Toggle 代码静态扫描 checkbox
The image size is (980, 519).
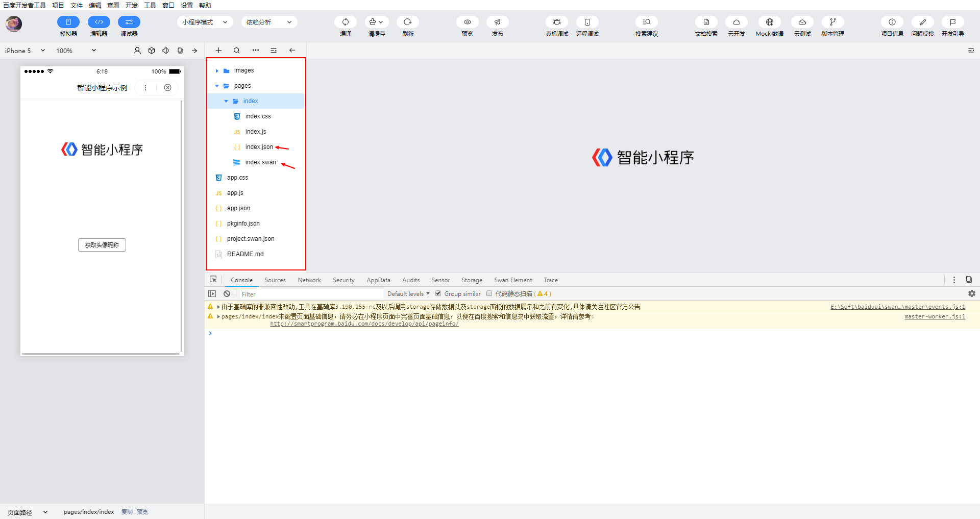pyautogui.click(x=489, y=293)
